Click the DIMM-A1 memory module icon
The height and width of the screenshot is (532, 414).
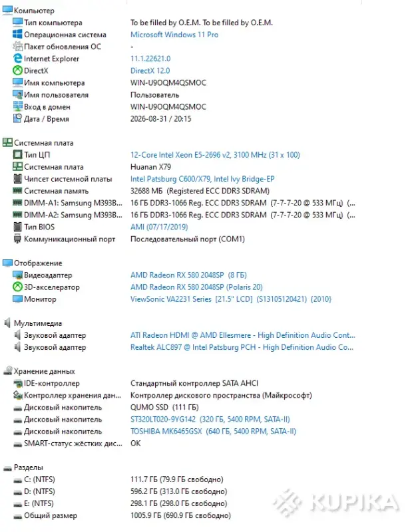(17, 203)
